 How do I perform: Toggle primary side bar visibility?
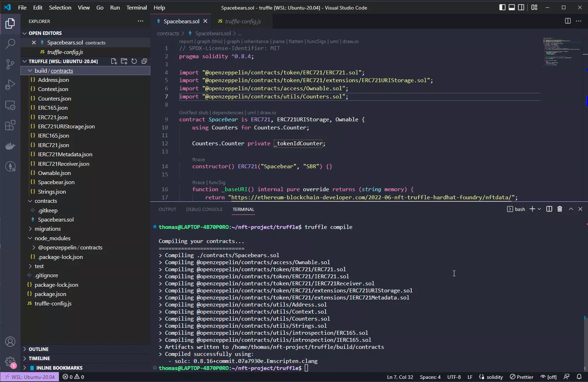pyautogui.click(x=502, y=7)
